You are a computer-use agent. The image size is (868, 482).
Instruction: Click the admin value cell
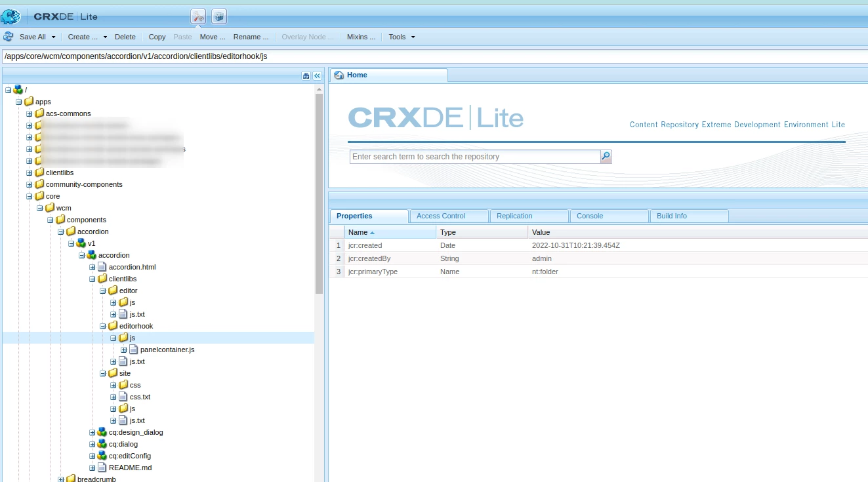coord(697,258)
